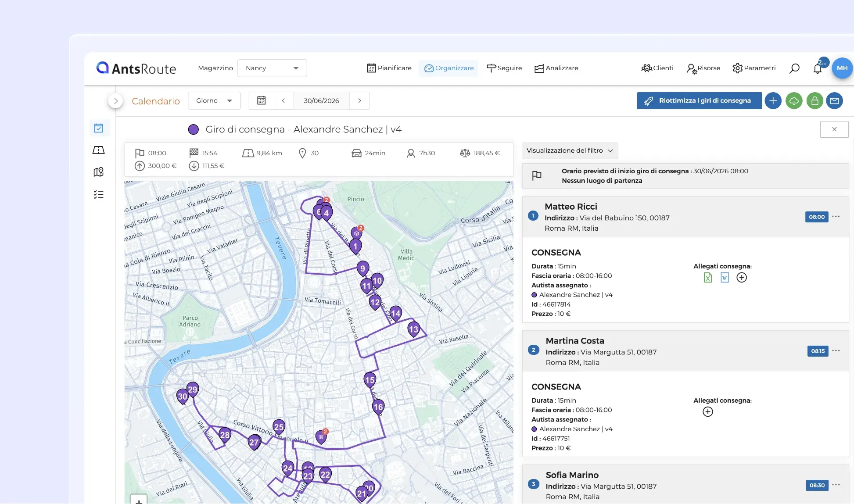The image size is (854, 504).
Task: Click the 08:00 time badge
Action: 817,217
